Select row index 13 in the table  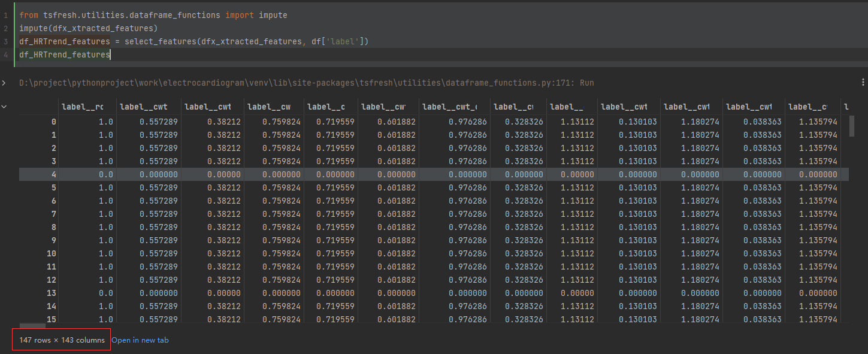click(x=52, y=293)
